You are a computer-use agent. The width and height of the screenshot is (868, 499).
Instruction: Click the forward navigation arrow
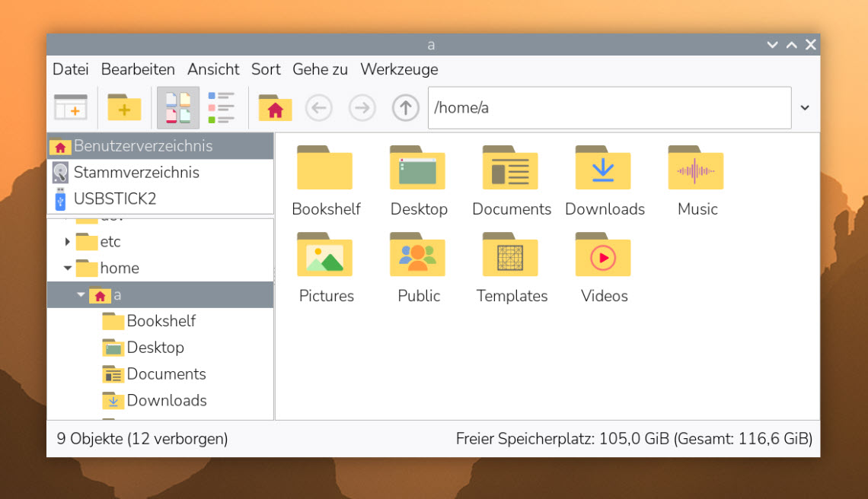click(362, 108)
